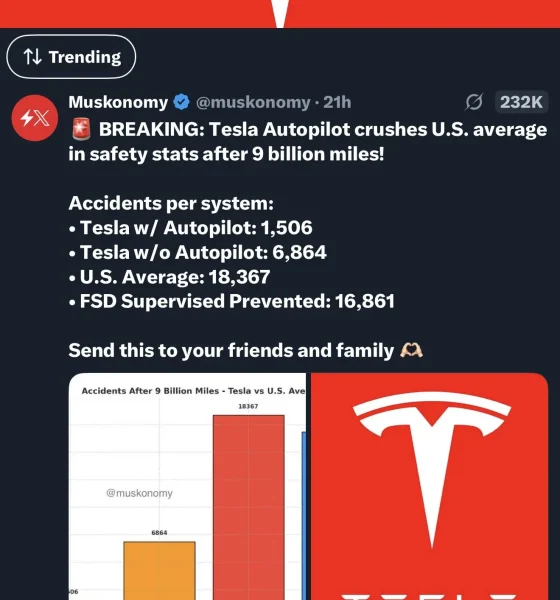The image size is (560, 600).
Task: Click the Grok slashed-circle icon
Action: 474,102
